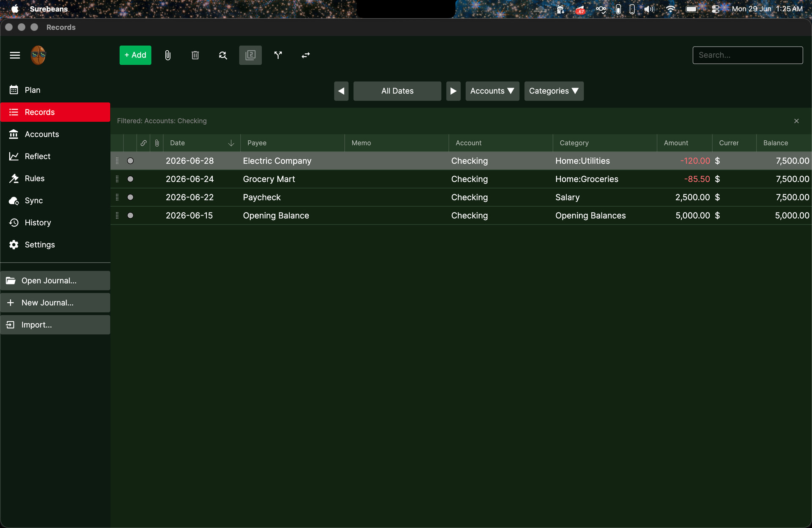The height and width of the screenshot is (528, 812).
Task: Click the Wi-Fi menu bar icon
Action: click(x=670, y=9)
